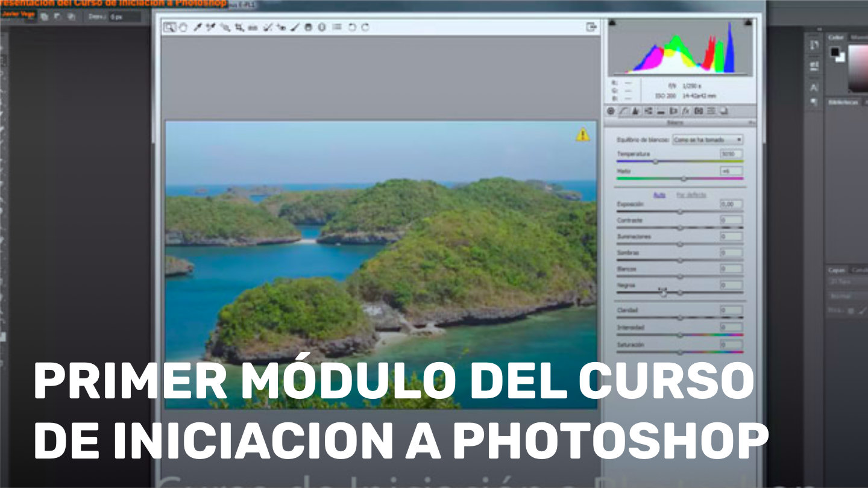This screenshot has height=488, width=868.
Task: Choose the Color Sampler tool
Action: coord(210,27)
